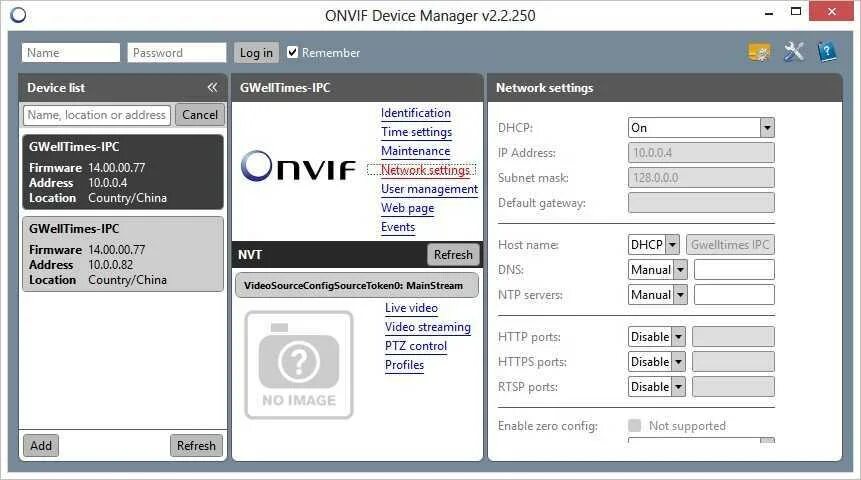Screen dimensions: 861x480
Task: Open the wrench and screwdriver tools icon
Action: click(794, 52)
